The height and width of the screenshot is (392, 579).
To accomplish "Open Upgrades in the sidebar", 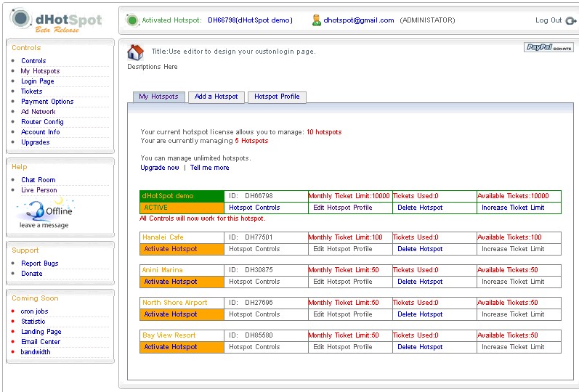I will [36, 142].
